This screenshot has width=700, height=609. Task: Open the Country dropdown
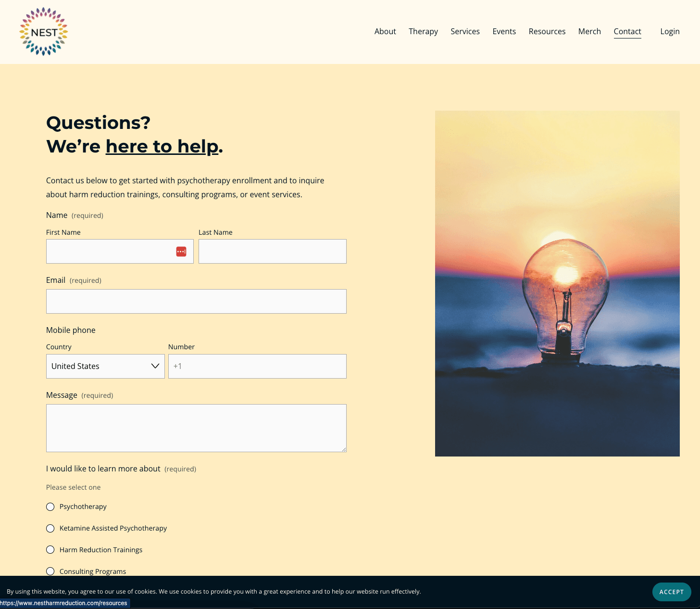click(x=105, y=366)
